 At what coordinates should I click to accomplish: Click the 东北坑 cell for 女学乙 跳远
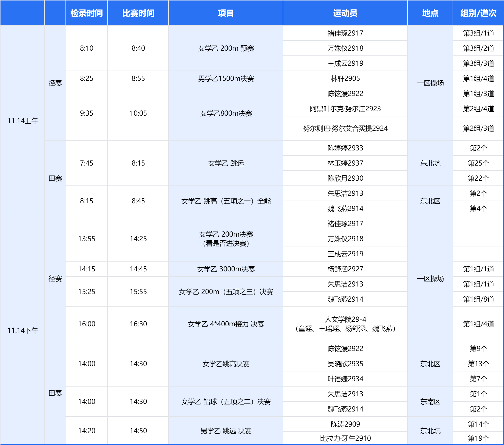430,163
